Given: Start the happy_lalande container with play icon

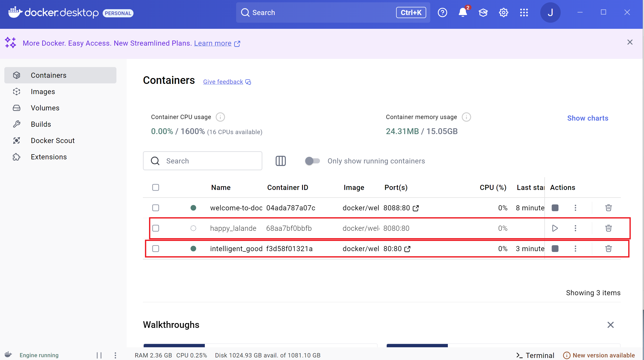Looking at the screenshot, I should (x=555, y=228).
